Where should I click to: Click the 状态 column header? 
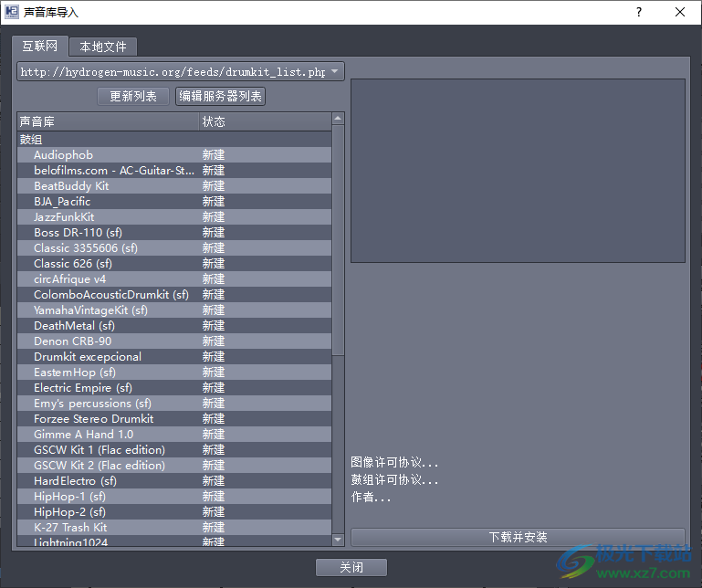(265, 121)
